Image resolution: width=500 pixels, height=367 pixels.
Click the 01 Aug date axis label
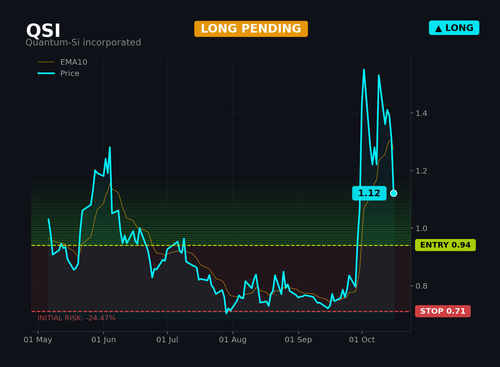[x=233, y=340]
